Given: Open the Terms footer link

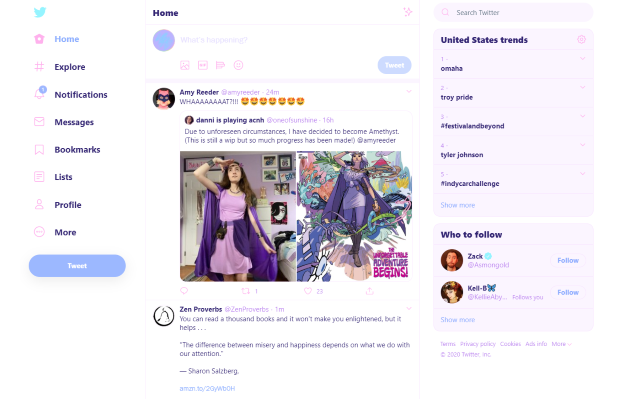Looking at the screenshot, I should pyautogui.click(x=448, y=344).
